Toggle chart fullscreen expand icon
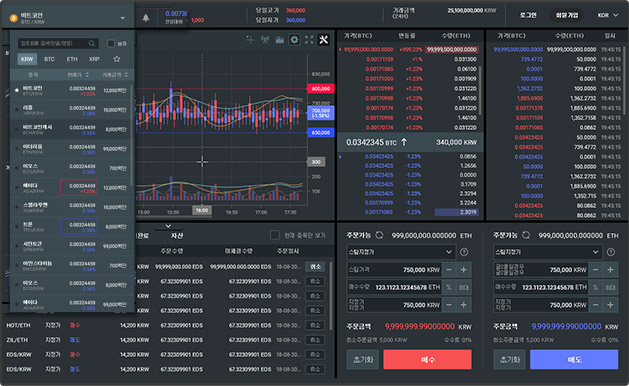Image resolution: width=629 pixels, height=386 pixels. coord(309,39)
